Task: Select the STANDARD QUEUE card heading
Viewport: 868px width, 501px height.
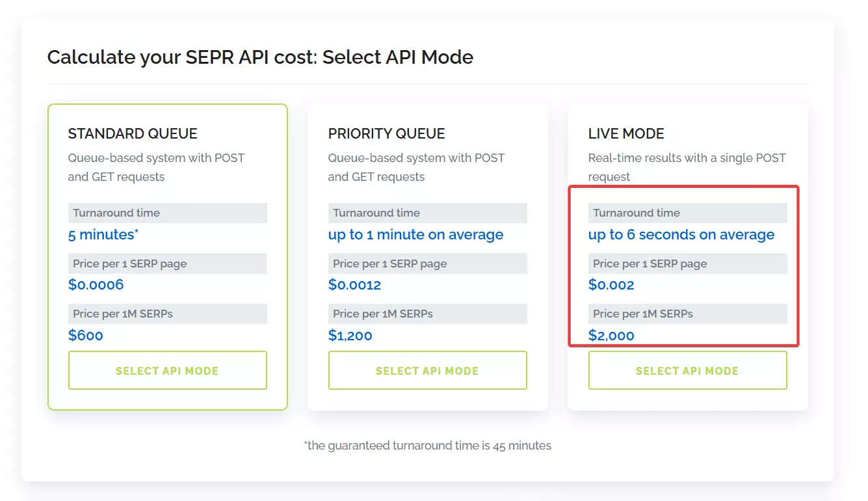Action: [133, 133]
